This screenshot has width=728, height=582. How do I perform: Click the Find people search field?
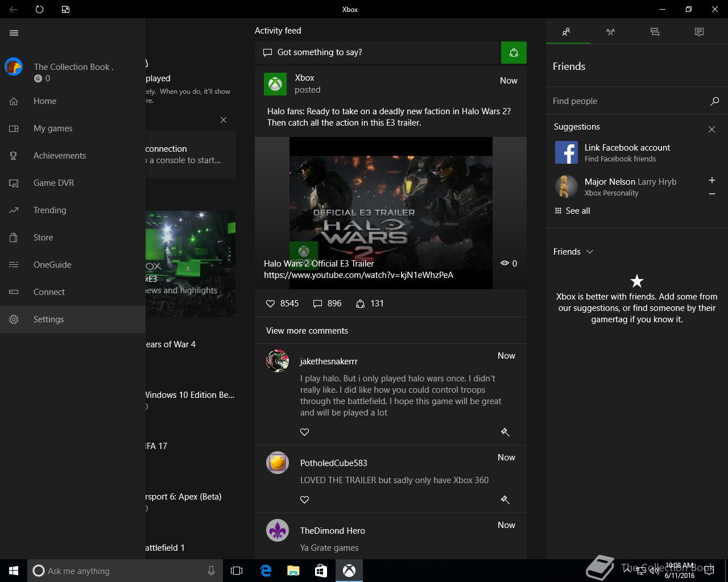(626, 101)
